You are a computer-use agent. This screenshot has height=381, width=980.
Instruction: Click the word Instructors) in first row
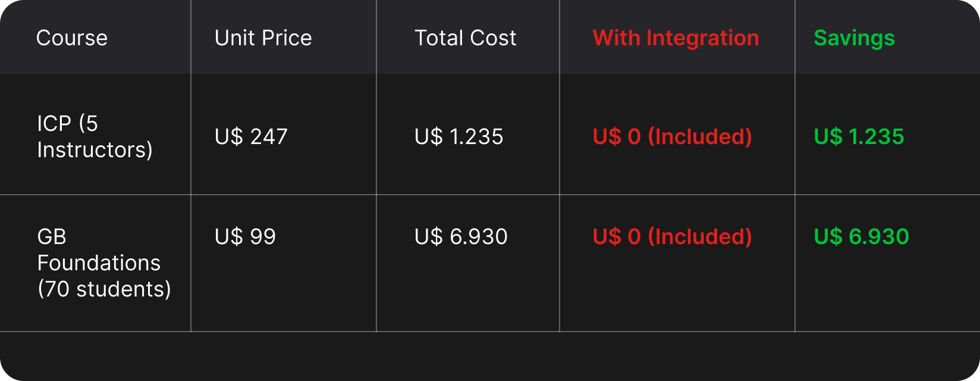click(95, 150)
